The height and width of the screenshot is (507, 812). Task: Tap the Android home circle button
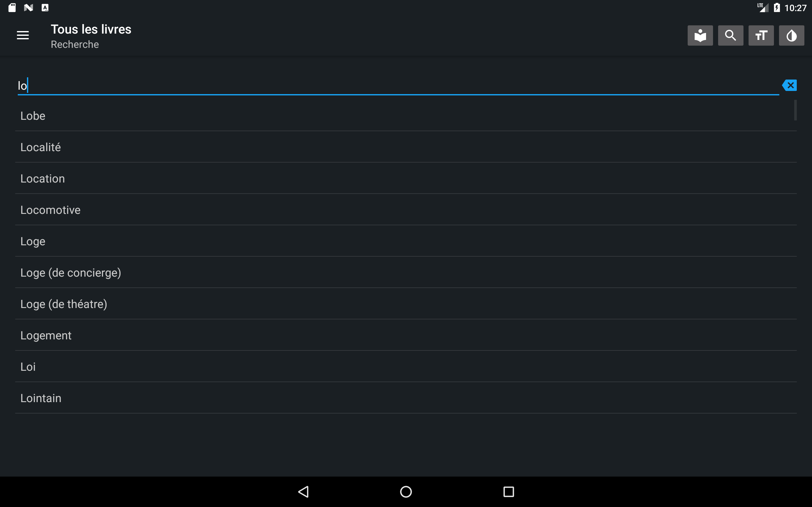coord(406,491)
